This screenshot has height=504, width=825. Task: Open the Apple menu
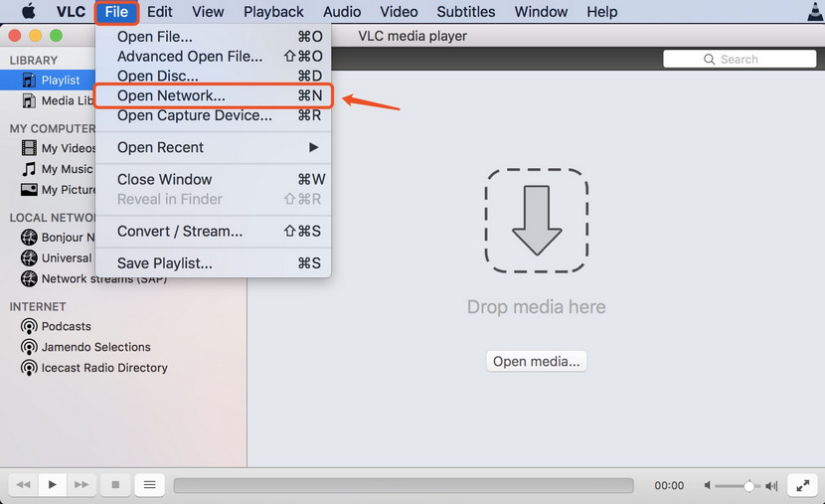[x=29, y=11]
